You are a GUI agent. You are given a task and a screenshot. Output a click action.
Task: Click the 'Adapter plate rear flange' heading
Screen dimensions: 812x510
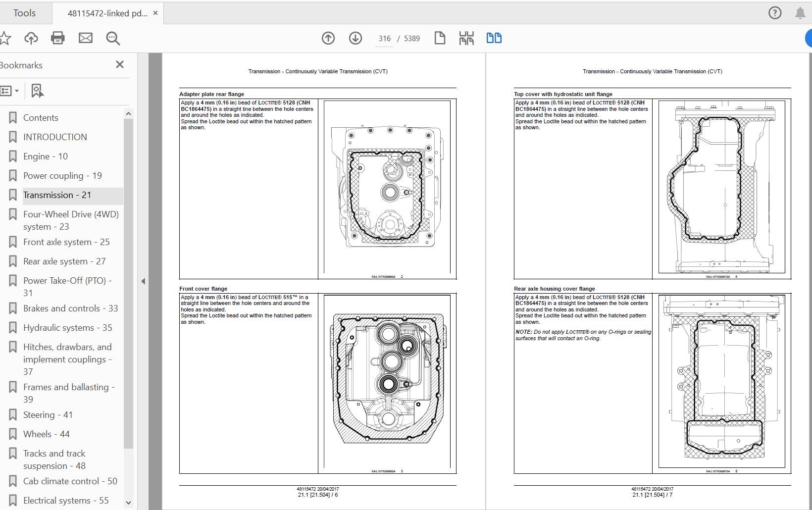pos(211,94)
